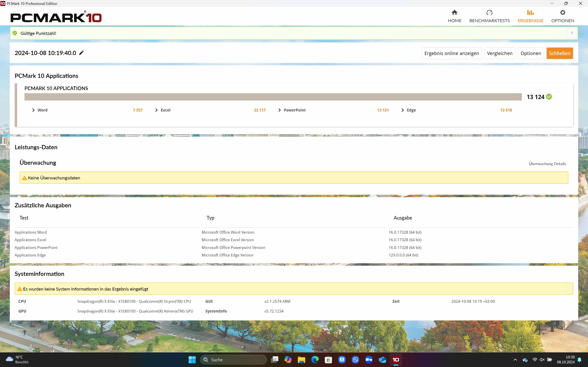Click the Windows Start button
The image size is (588, 367).
coord(192,359)
